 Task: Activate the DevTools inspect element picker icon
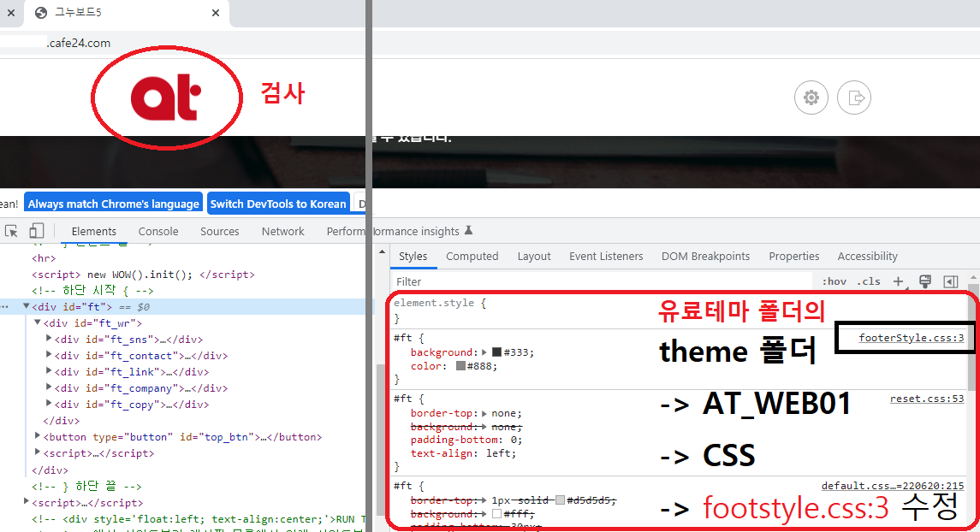[11, 231]
